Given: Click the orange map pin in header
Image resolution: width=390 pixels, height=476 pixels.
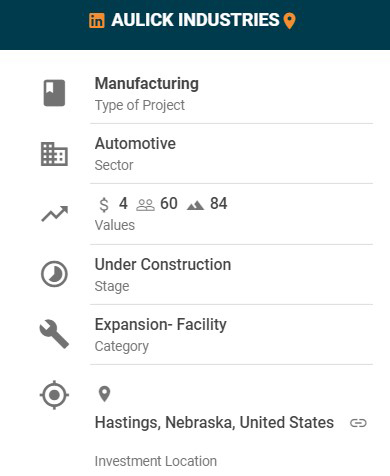Looking at the screenshot, I should pyautogui.click(x=289, y=21).
